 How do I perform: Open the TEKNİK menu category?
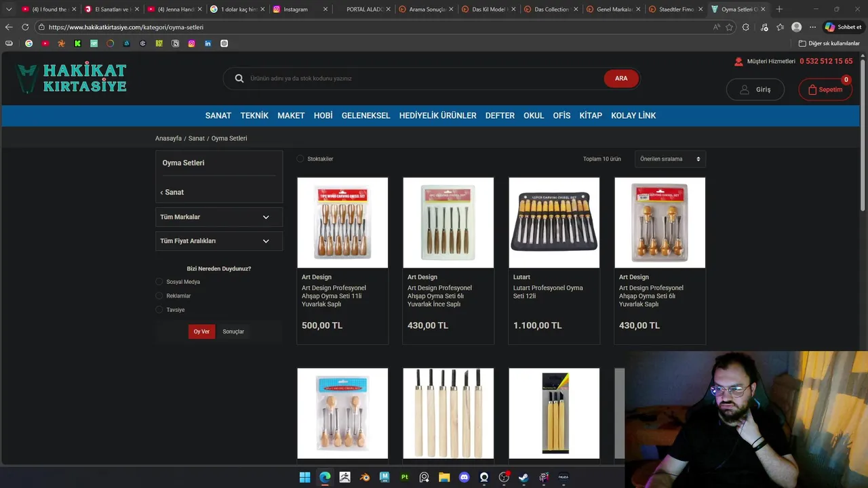254,116
